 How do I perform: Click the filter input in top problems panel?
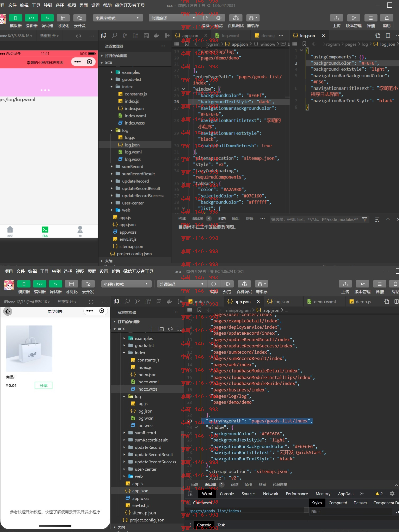click(315, 219)
